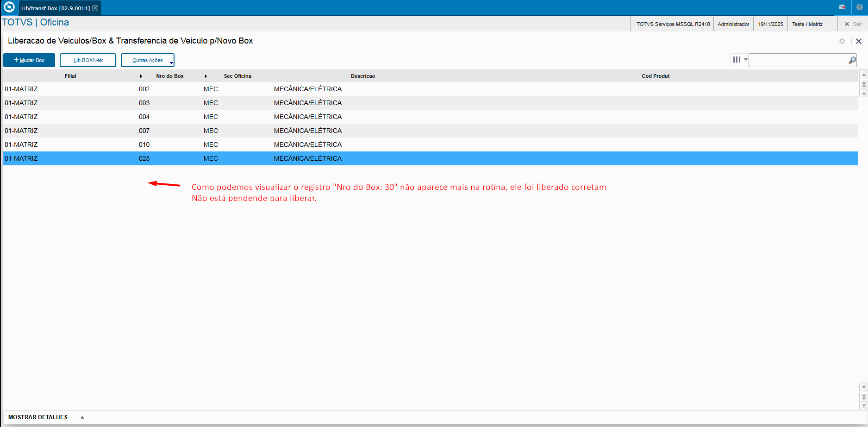Close the Liberacao de Veiculos routine
The image size is (868, 427).
859,41
